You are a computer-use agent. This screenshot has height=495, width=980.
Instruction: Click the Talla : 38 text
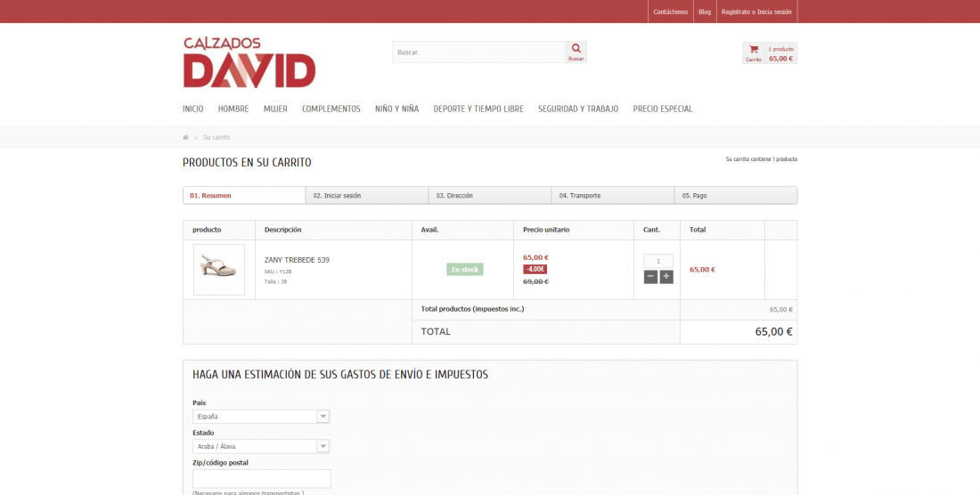275,281
